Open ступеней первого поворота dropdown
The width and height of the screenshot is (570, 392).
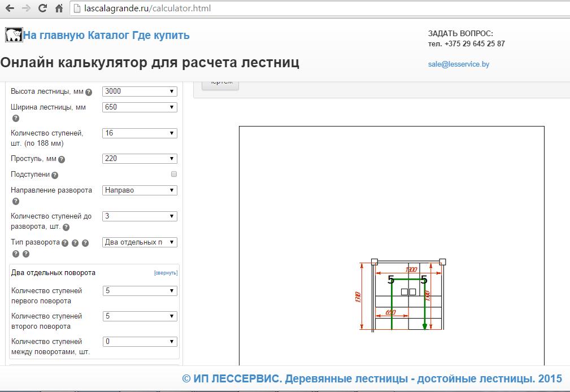point(140,291)
